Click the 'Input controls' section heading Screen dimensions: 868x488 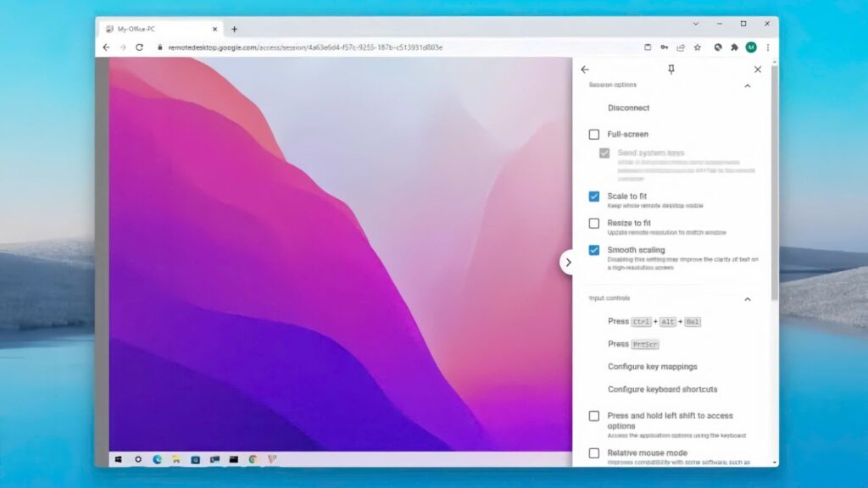(609, 298)
